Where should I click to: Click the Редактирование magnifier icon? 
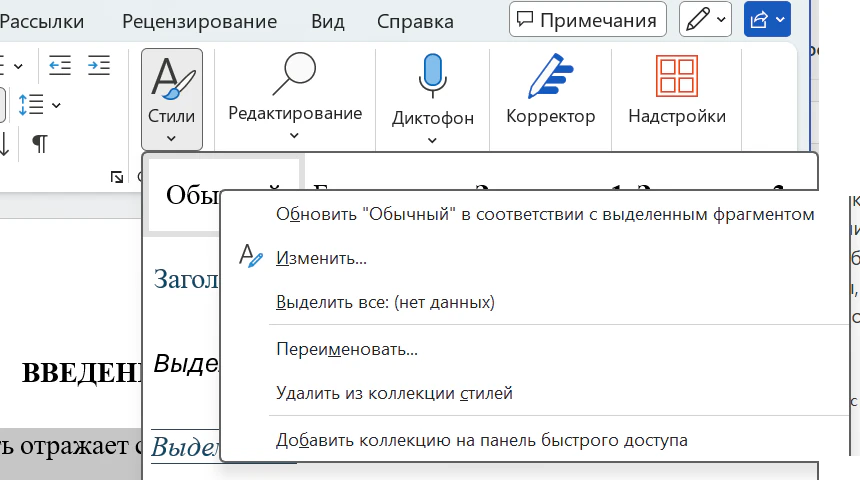pos(295,74)
